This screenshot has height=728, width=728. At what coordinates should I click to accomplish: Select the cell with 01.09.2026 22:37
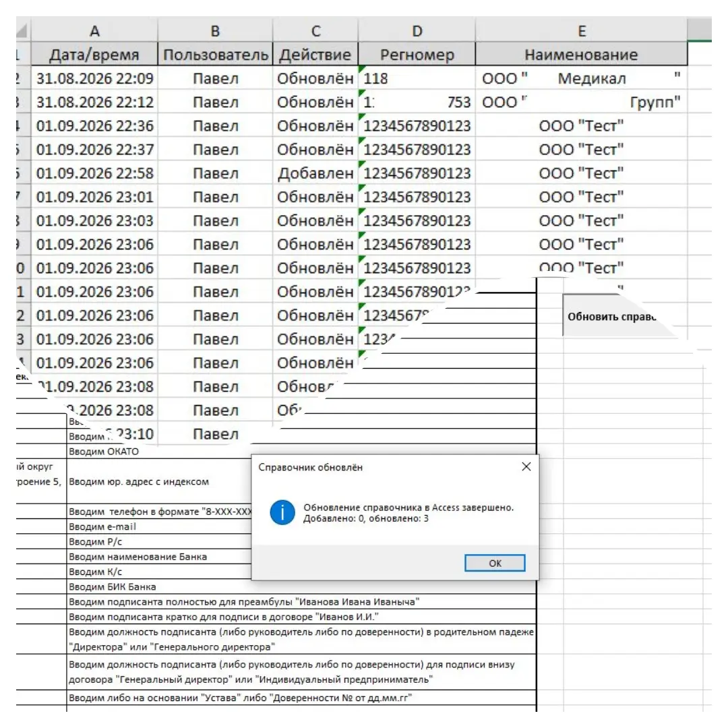[95, 149]
